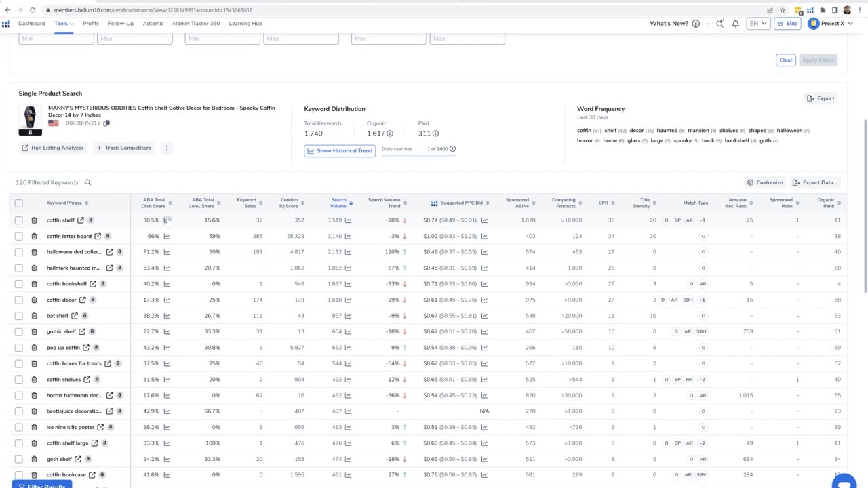Clear all filters
The height and width of the screenshot is (488, 868).
(786, 60)
